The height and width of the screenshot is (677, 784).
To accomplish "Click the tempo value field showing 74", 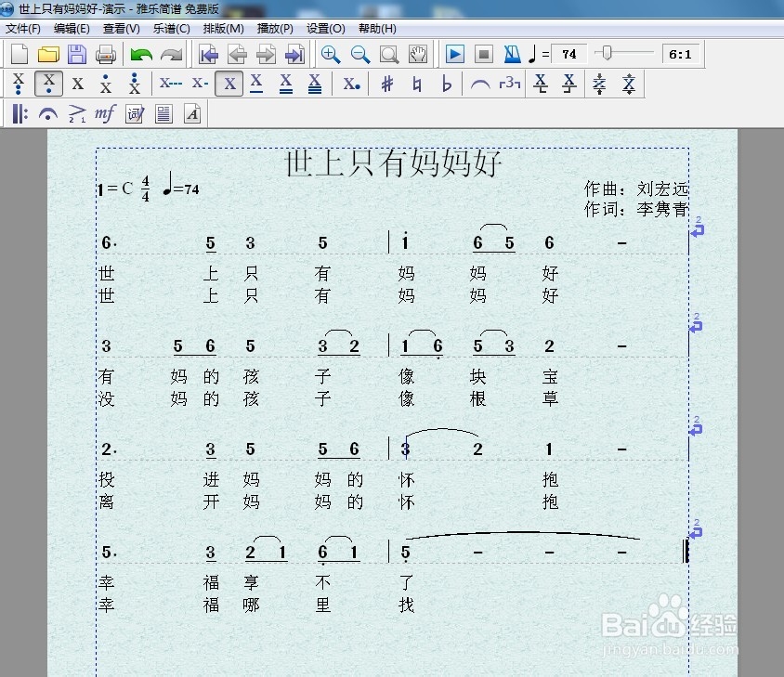I will 569,54.
